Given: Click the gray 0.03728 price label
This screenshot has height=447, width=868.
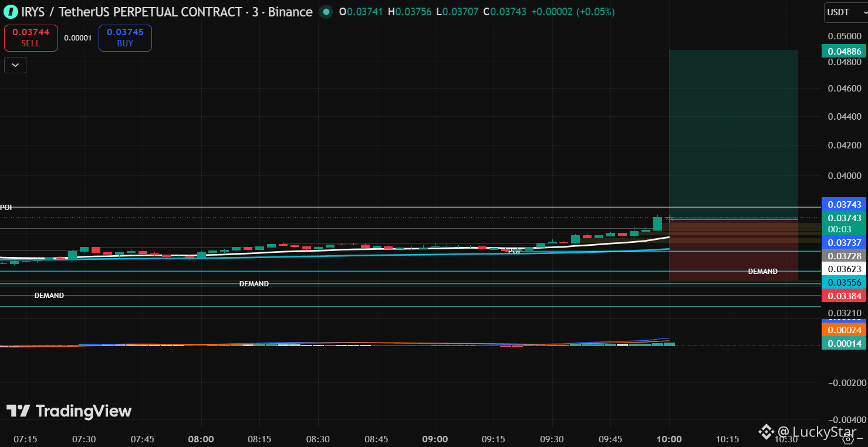Looking at the screenshot, I should 845,256.
